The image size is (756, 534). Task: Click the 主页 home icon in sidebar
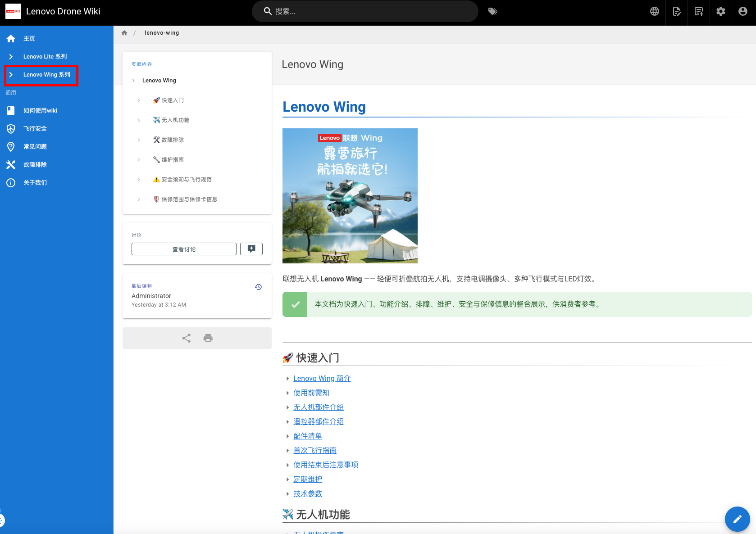click(11, 39)
